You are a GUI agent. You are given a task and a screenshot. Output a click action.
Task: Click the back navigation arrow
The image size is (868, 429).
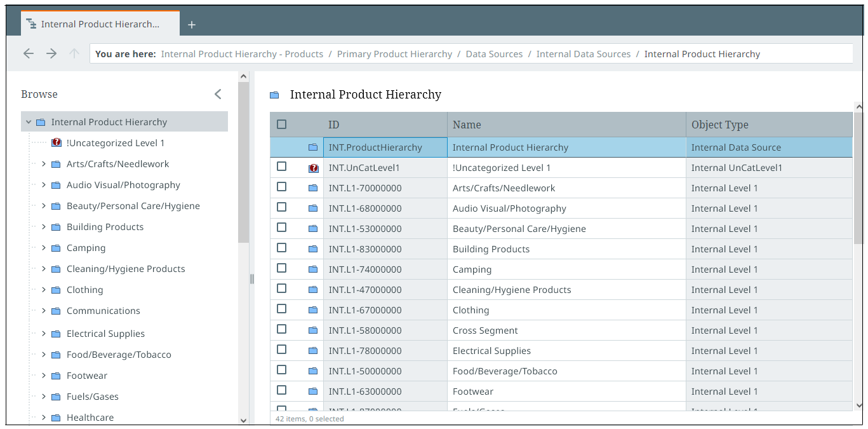click(28, 54)
